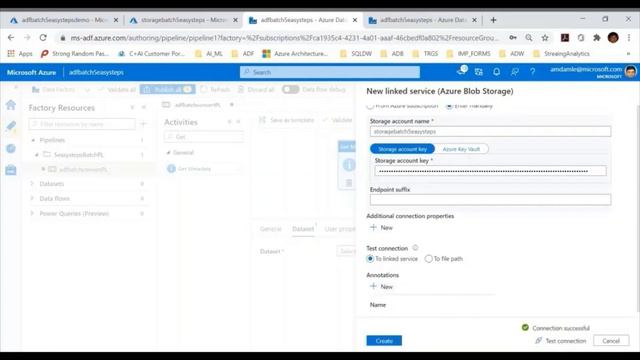Click the Create button

(384, 340)
